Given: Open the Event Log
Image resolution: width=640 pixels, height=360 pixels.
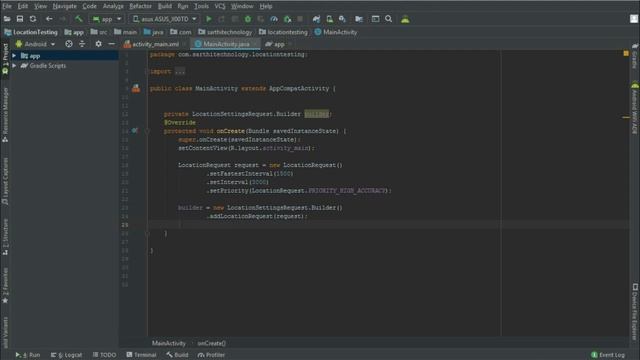Looking at the screenshot, I should [608, 355].
